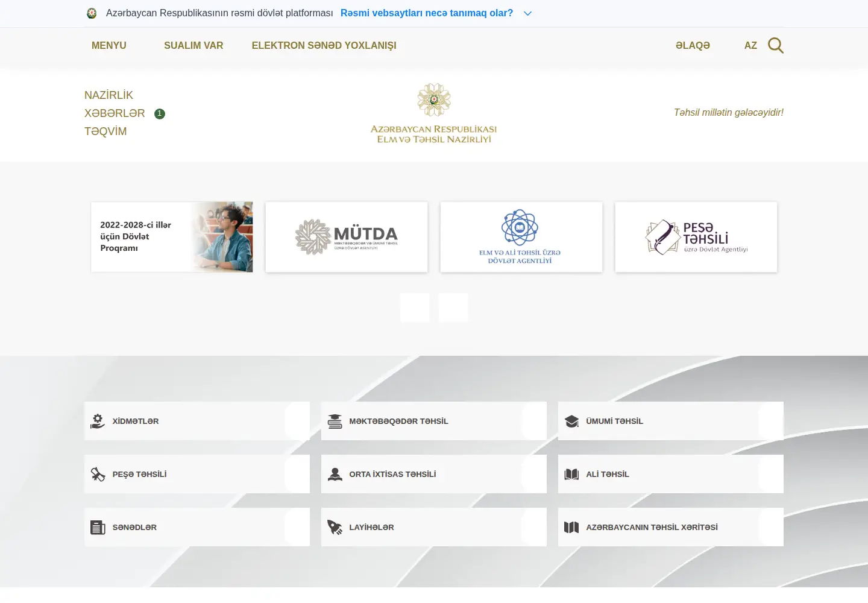Open the MÜTDA agency card
Image resolution: width=868 pixels, height=603 pixels.
point(347,237)
